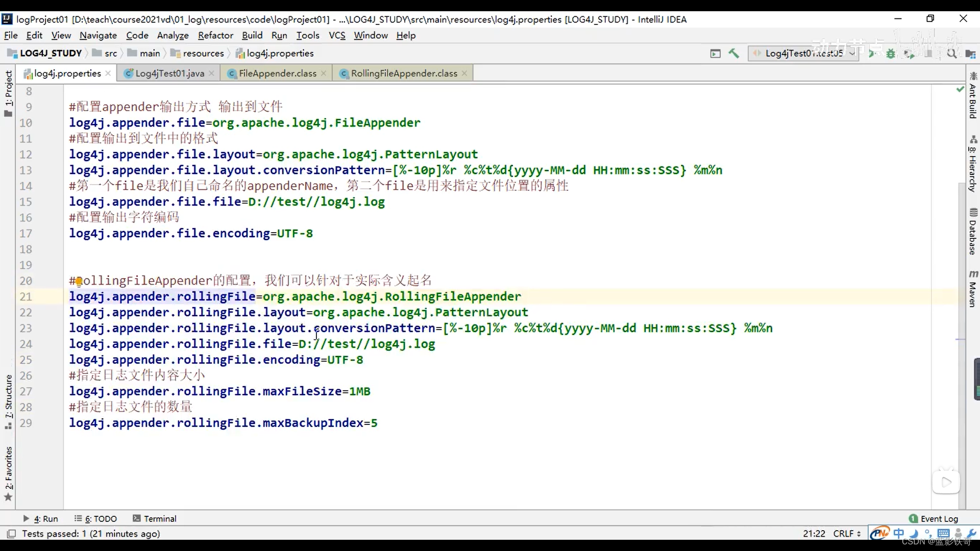Screen dimensions: 980x551
Task: Switch to the RollingFileAppender.class tab
Action: (404, 73)
